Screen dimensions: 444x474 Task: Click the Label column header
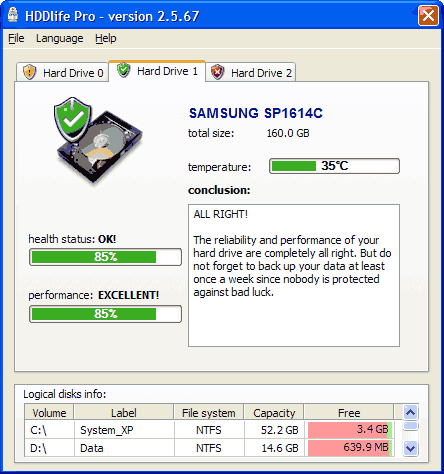coord(124,413)
